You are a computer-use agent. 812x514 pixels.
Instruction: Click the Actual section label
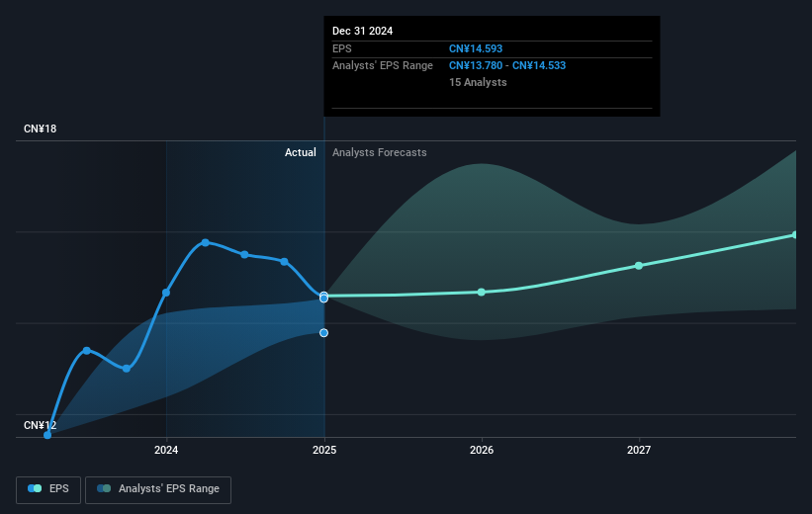301,152
